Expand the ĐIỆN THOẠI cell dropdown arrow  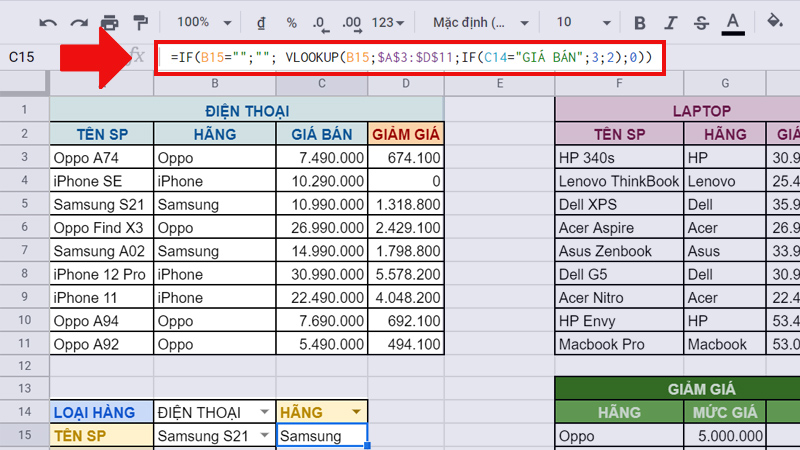tap(263, 412)
